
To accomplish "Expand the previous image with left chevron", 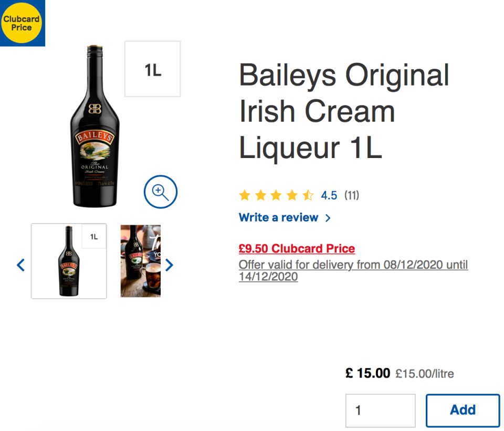I will coord(20,265).
